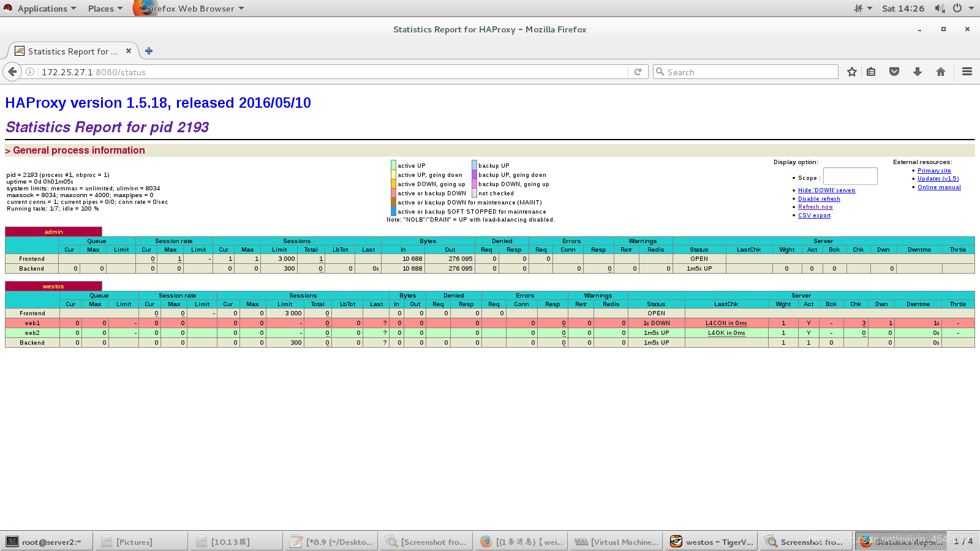
Task: Open the Firefox hamburger menu
Action: click(967, 72)
